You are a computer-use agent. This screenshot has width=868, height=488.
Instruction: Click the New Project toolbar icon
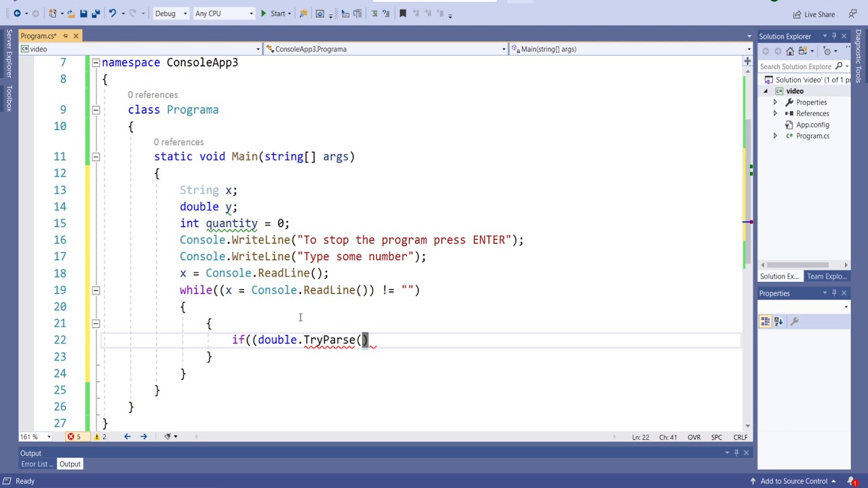tap(53, 14)
